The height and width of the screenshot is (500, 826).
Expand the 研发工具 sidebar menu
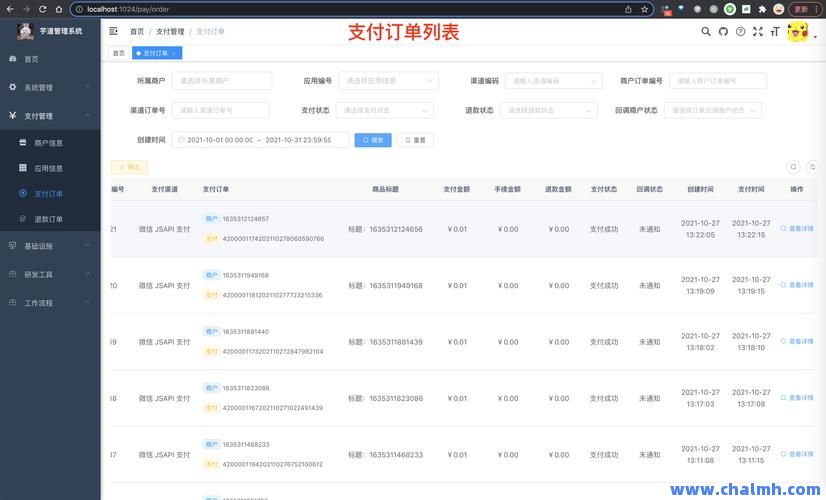[50, 274]
